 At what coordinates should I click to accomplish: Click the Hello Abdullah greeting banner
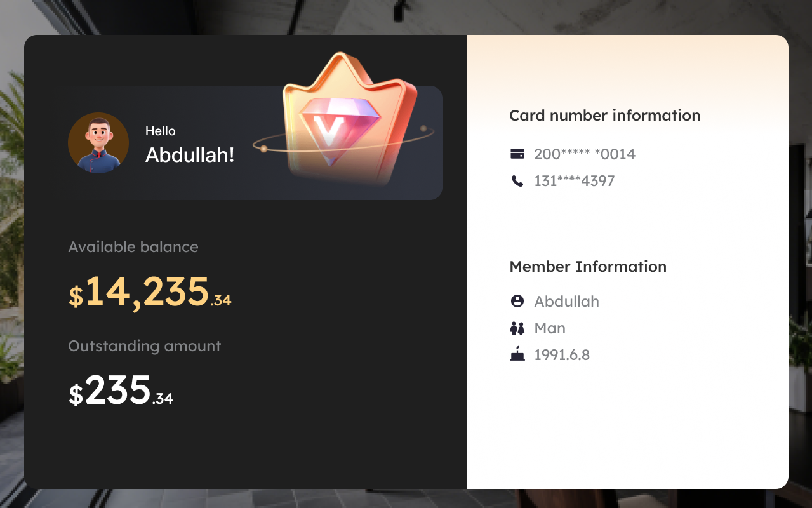[250, 142]
